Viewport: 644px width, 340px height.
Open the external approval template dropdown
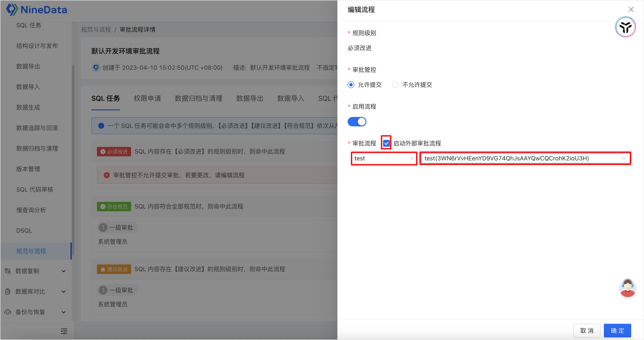(525, 158)
